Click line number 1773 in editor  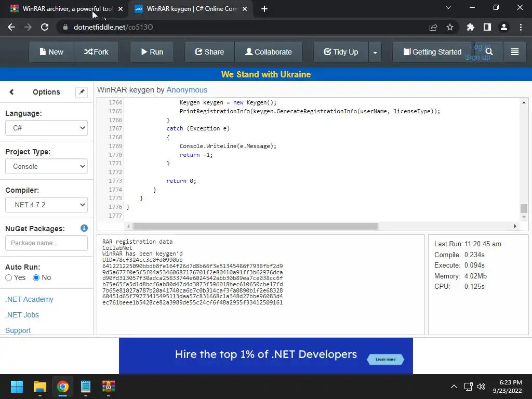[x=115, y=181]
